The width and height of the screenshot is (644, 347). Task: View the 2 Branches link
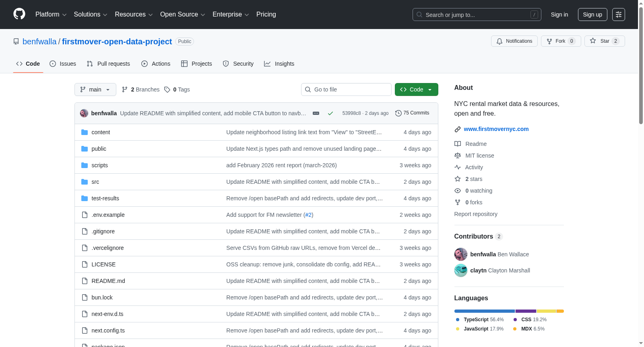tap(141, 89)
